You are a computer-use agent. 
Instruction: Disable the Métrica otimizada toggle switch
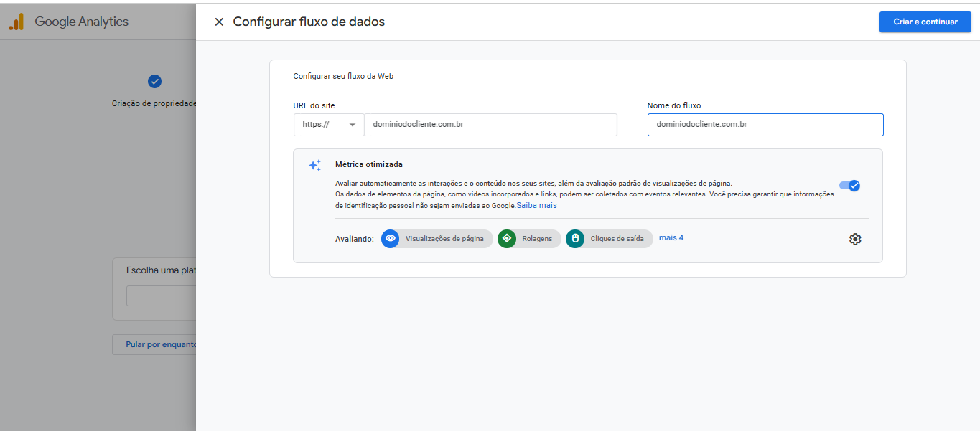pyautogui.click(x=849, y=186)
